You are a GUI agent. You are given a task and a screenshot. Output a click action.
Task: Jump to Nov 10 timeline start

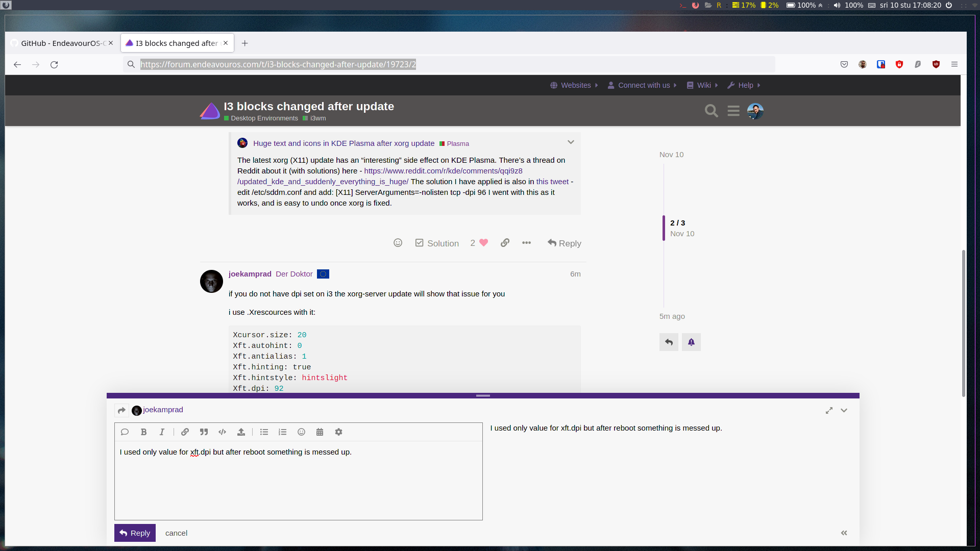point(671,155)
